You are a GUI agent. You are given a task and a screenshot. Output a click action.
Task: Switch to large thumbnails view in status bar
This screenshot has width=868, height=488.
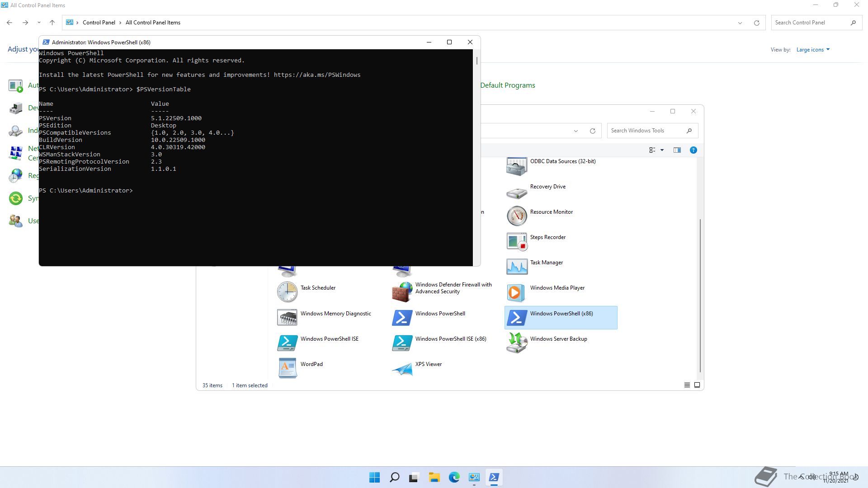click(697, 385)
